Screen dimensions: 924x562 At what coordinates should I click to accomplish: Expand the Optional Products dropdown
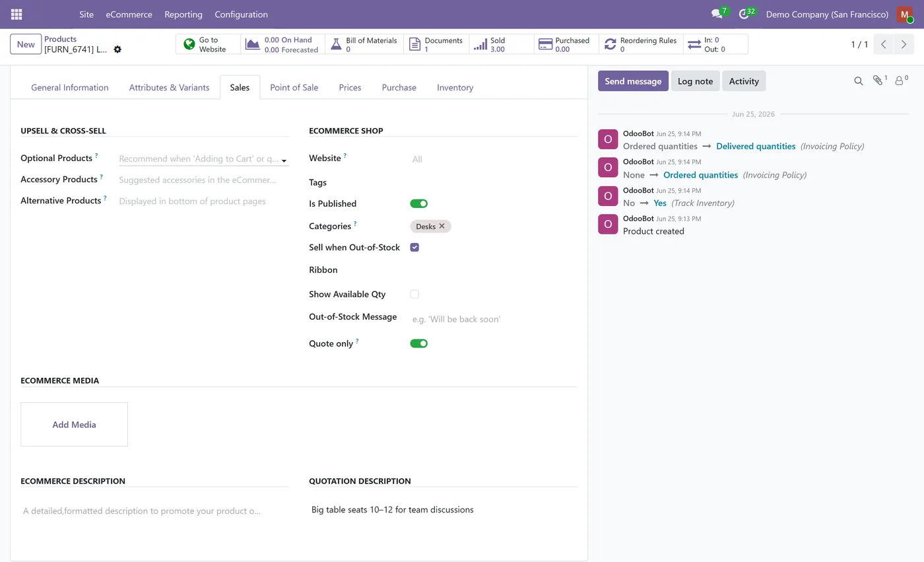[284, 160]
